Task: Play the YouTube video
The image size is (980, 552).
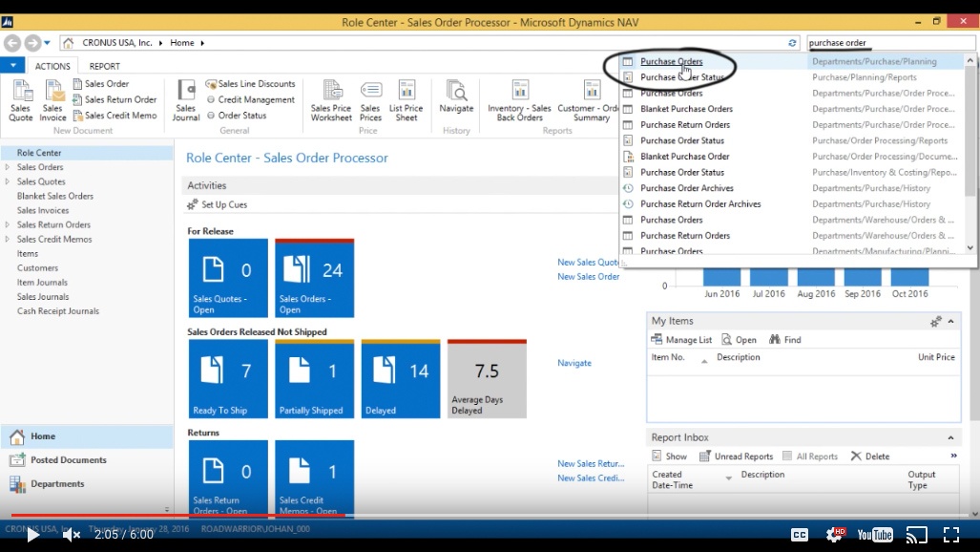Action: 32,535
